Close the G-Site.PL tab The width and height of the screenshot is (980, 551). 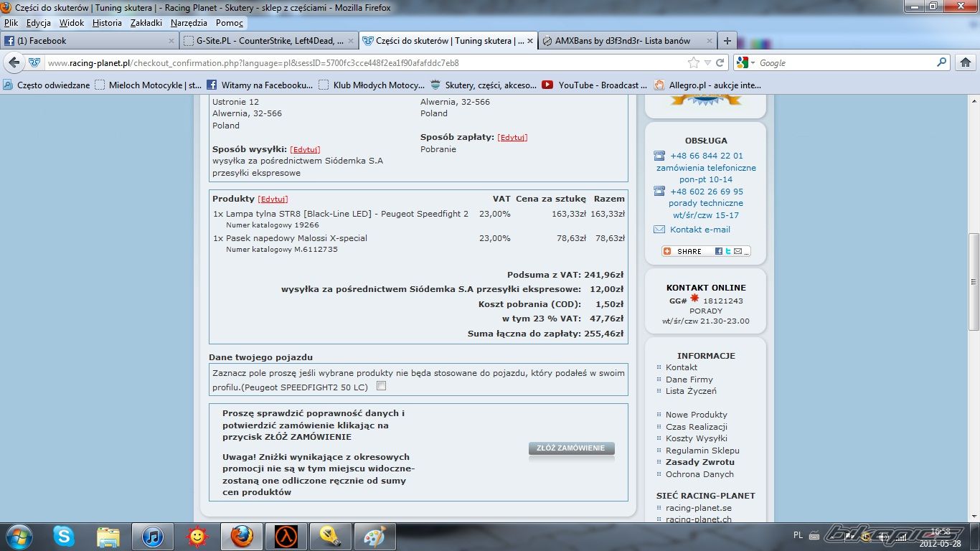[351, 41]
